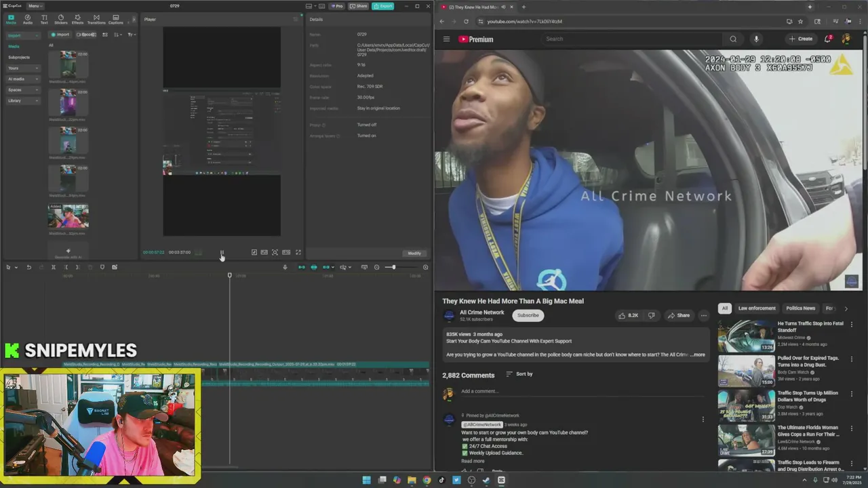Open the YouTube hamburger guide menu
Viewport: 868px width, 488px height.
coord(446,39)
